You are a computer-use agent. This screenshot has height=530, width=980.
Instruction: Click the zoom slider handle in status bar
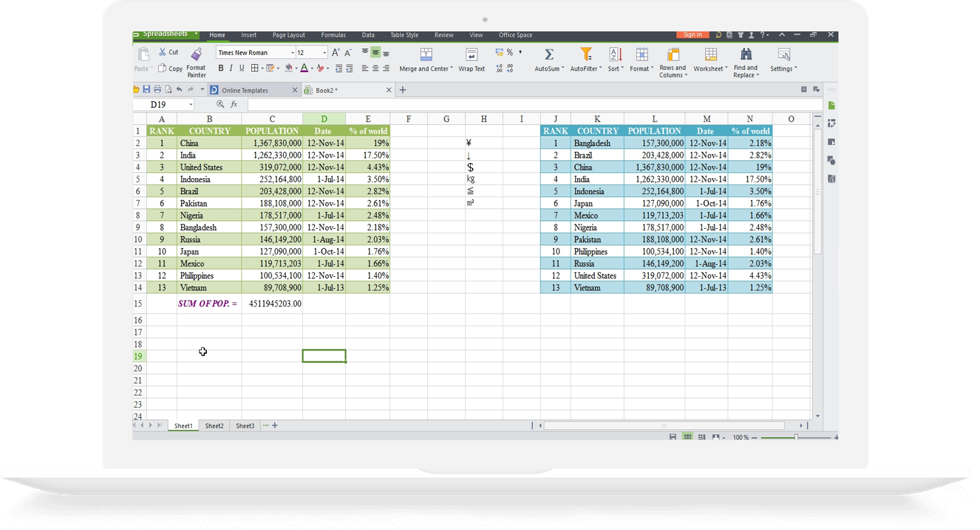[796, 437]
